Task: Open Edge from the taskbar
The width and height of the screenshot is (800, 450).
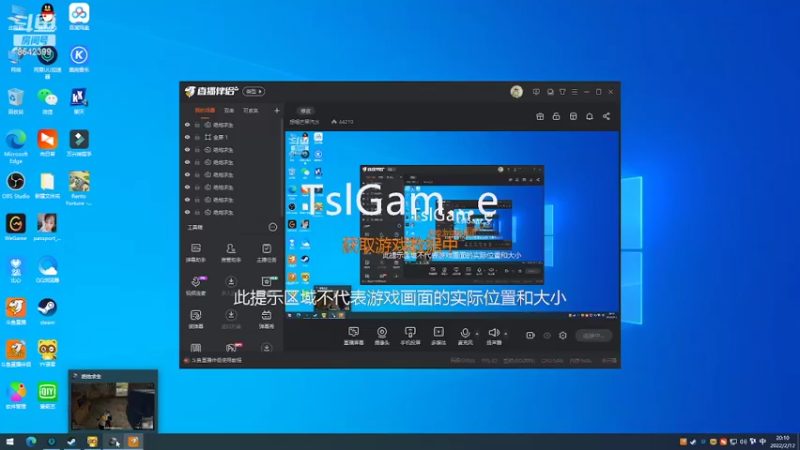Action: (31, 441)
